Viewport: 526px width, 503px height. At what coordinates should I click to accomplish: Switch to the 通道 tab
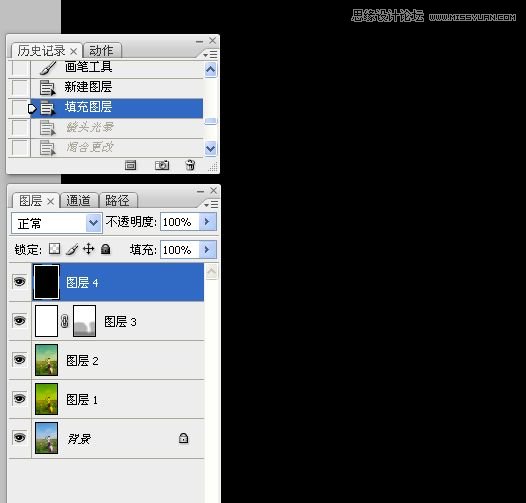click(x=78, y=201)
